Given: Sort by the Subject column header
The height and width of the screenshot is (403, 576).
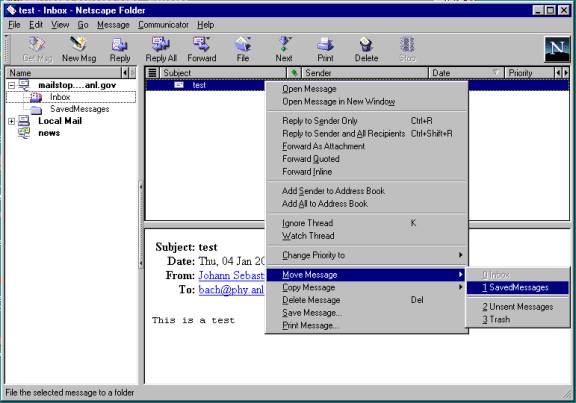Looking at the screenshot, I should pos(223,73).
